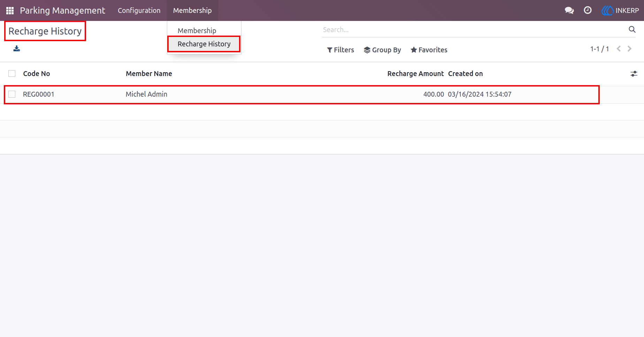Click the search magnifier icon
This screenshot has height=337, width=644.
click(632, 30)
